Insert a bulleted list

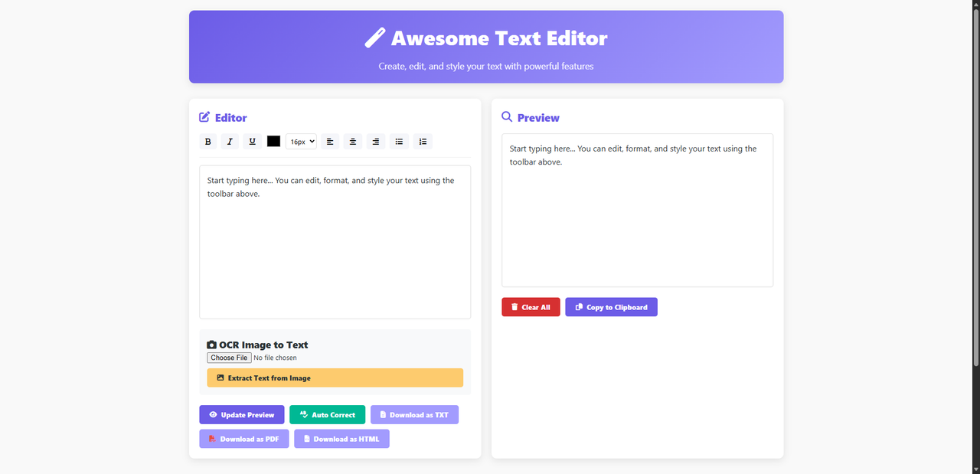click(399, 142)
